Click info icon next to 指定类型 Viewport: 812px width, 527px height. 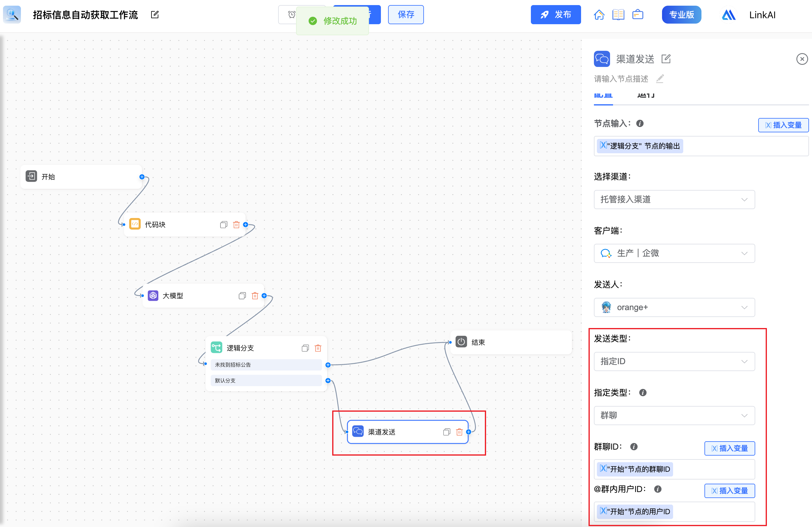pyautogui.click(x=642, y=393)
